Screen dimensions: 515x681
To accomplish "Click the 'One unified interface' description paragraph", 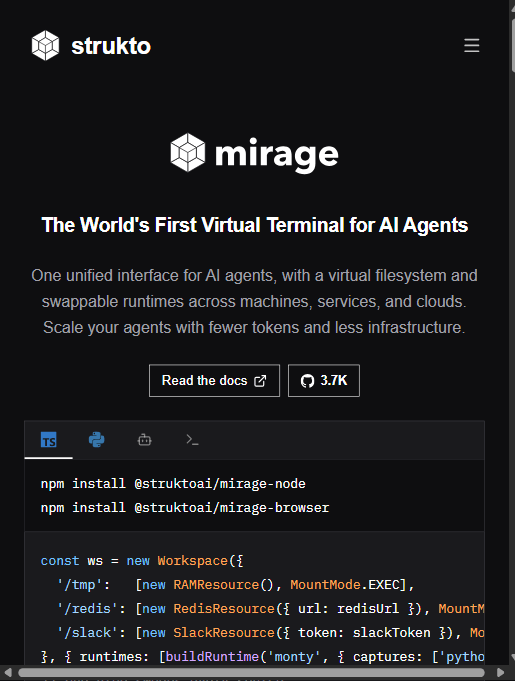I will pos(254,301).
